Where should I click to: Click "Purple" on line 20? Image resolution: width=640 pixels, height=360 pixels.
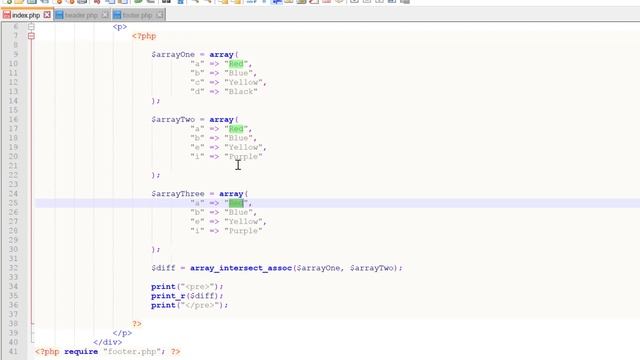coord(243,157)
